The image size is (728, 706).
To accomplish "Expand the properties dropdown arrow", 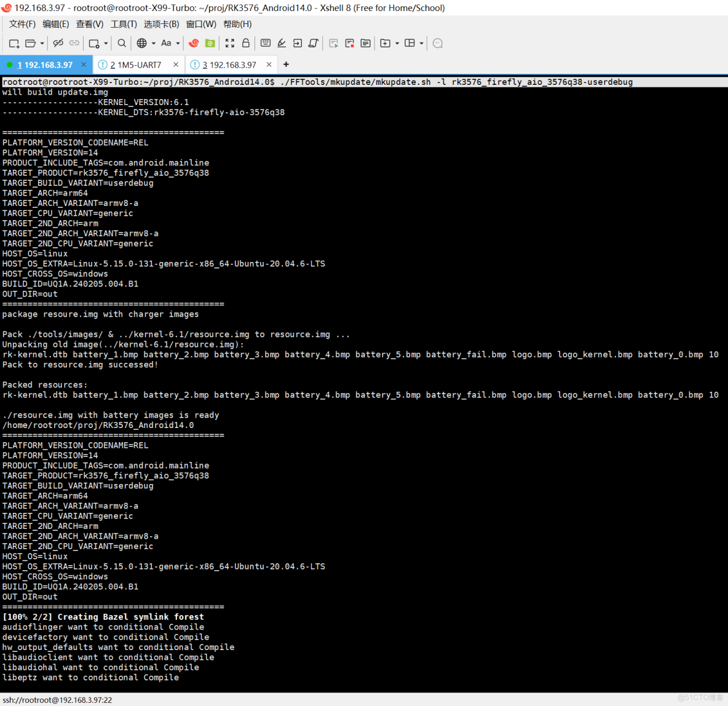I will pos(106,43).
